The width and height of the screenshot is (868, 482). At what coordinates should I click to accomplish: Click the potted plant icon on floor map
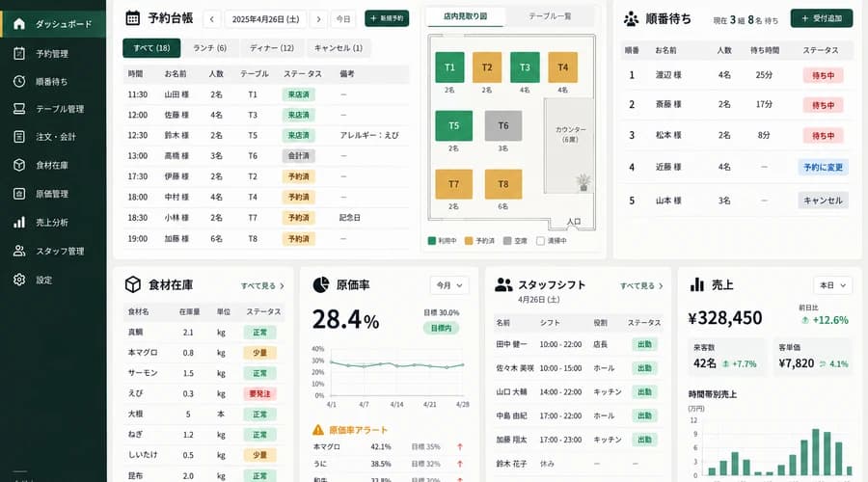click(583, 182)
